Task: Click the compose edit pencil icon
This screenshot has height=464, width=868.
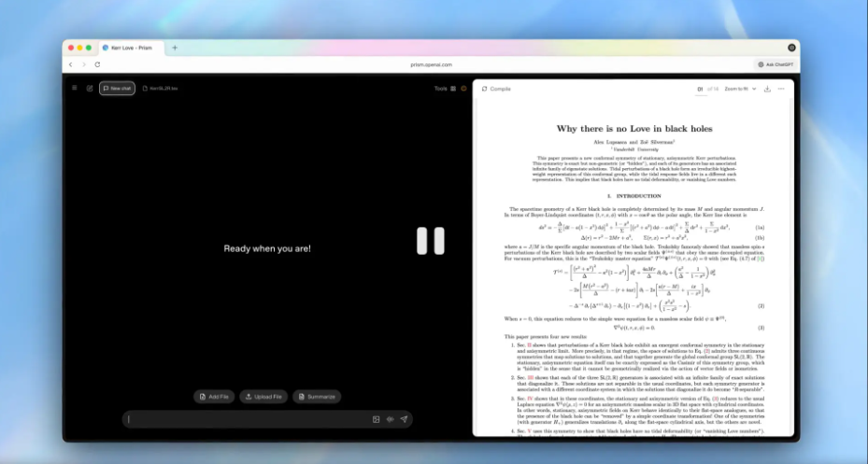Action: pos(90,89)
